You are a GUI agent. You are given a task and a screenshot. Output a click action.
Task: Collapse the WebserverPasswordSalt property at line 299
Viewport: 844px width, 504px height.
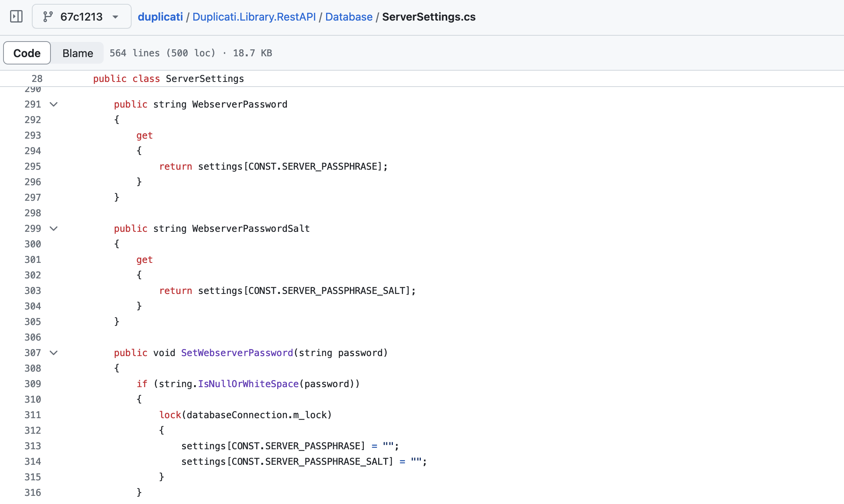(54, 228)
